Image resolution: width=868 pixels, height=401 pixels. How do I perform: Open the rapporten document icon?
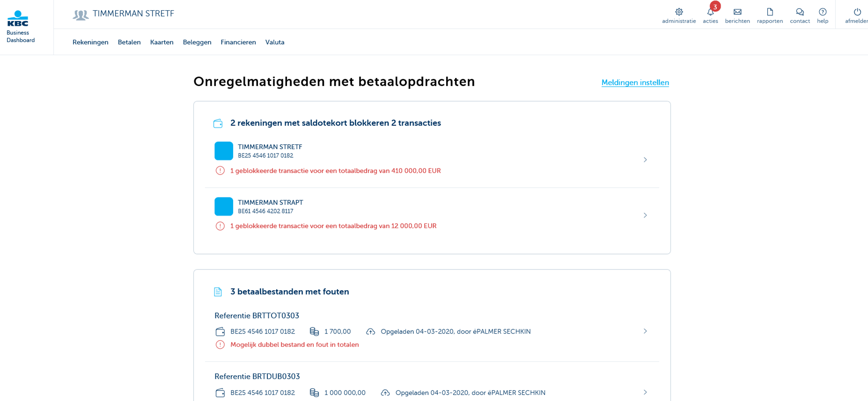click(x=770, y=12)
